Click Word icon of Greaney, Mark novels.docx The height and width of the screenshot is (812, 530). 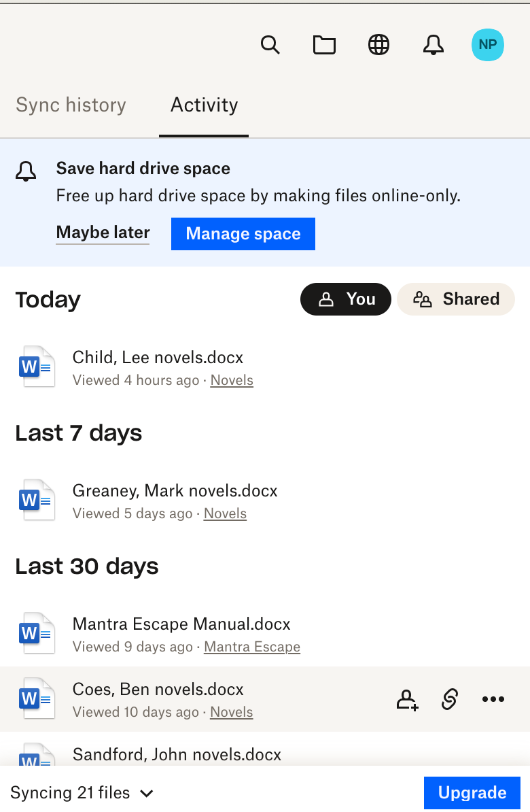point(37,500)
